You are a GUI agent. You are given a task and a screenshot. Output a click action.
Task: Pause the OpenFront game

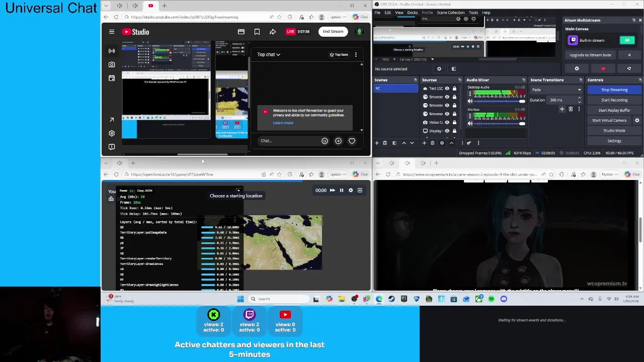coord(341,190)
